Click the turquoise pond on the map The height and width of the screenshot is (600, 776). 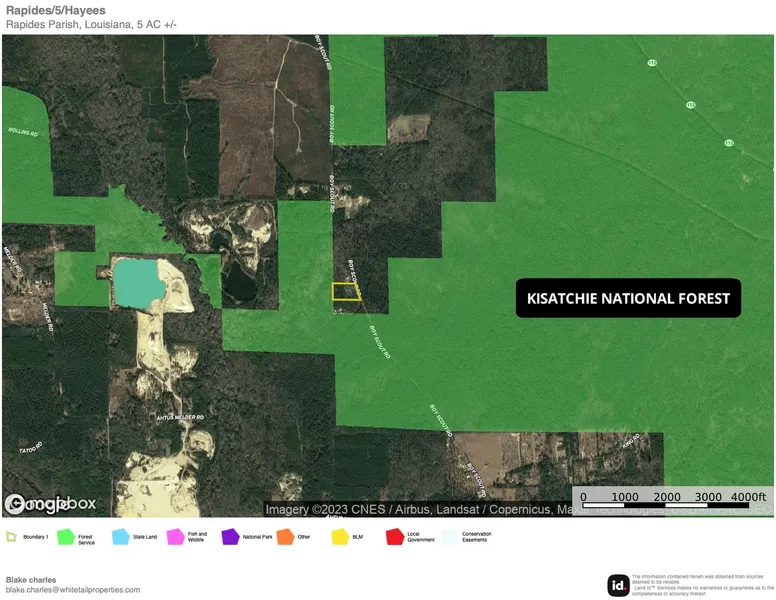coord(138,280)
